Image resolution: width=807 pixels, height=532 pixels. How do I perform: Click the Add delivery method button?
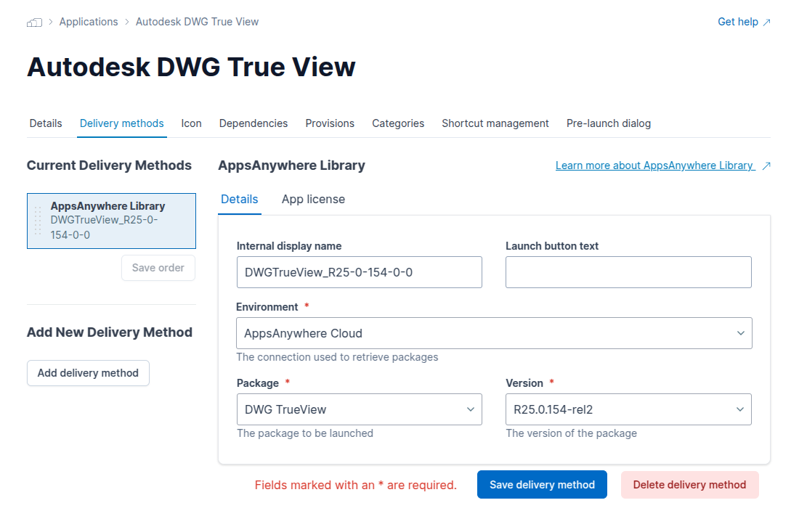point(88,373)
